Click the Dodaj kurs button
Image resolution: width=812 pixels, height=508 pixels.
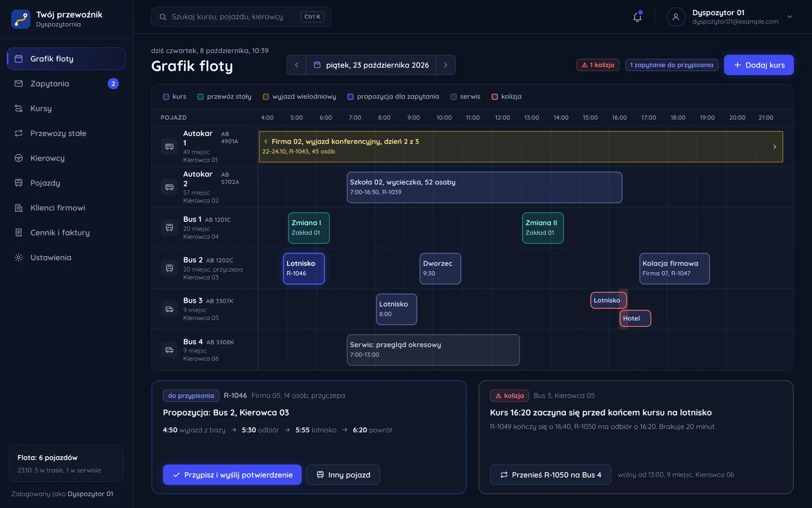pyautogui.click(x=759, y=65)
